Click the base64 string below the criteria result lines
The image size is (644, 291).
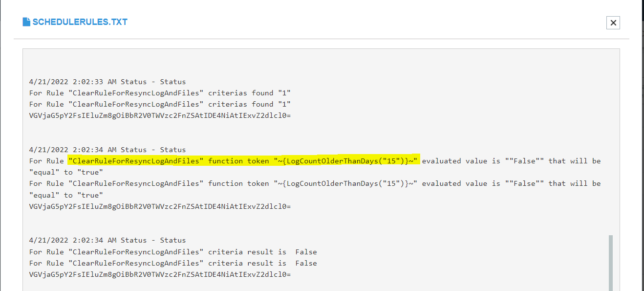(160, 274)
